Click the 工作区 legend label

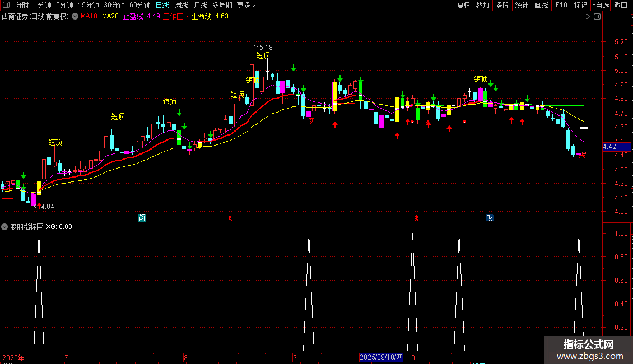click(174, 17)
